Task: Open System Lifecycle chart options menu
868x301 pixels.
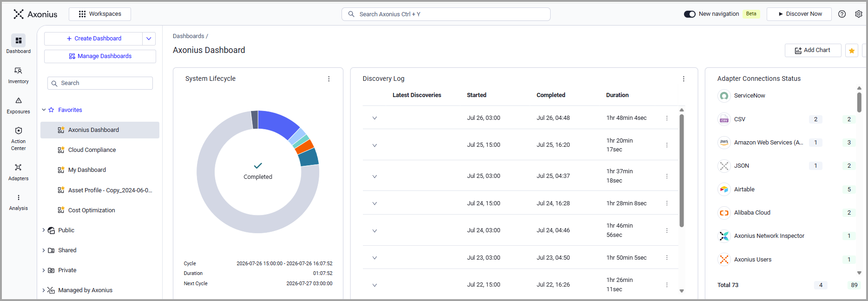Action: click(x=329, y=79)
